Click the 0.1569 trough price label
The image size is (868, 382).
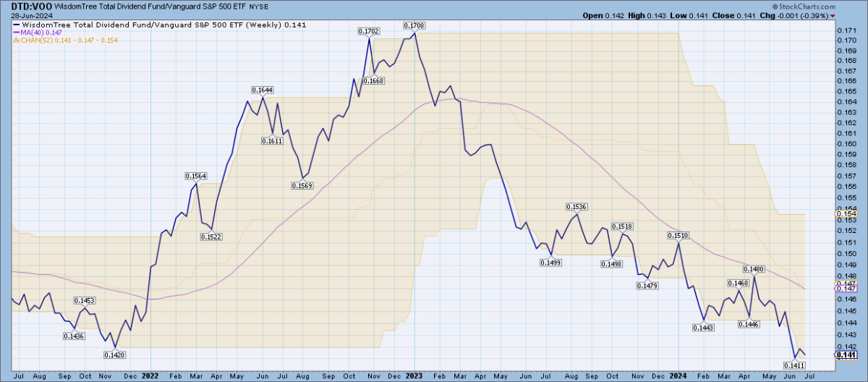click(302, 186)
